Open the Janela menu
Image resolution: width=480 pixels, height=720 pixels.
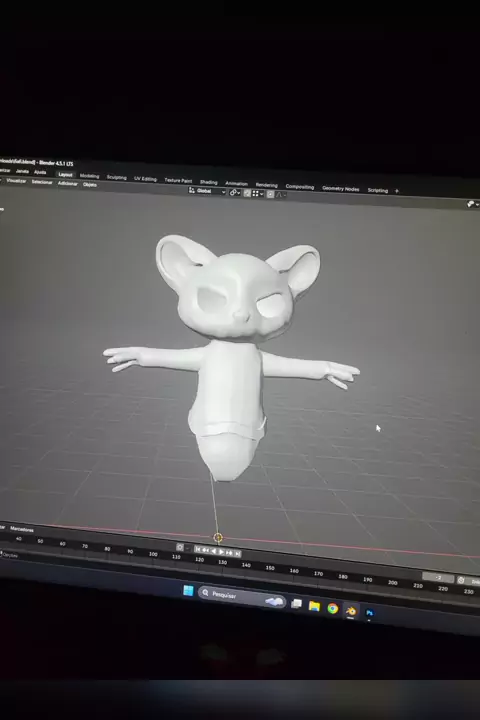coord(22,171)
